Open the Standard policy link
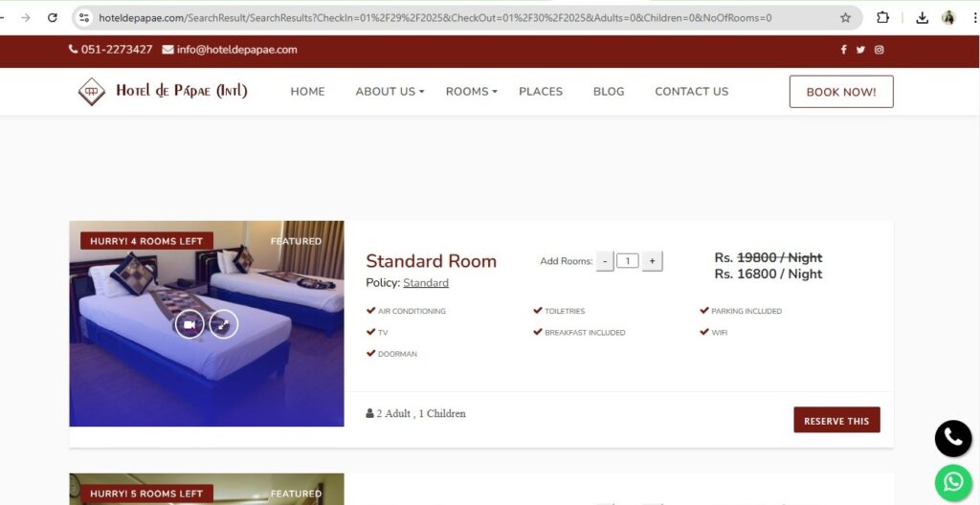 click(x=426, y=282)
